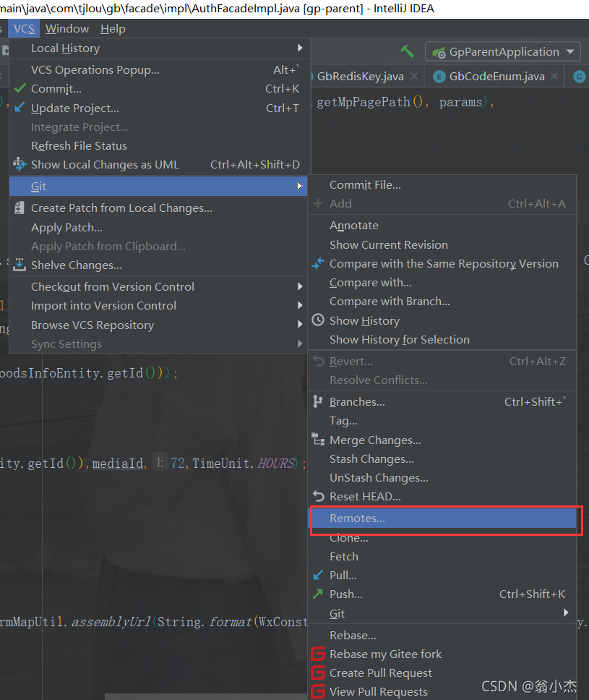Click the Create Patch icon
The height and width of the screenshot is (700, 589).
[x=20, y=208]
